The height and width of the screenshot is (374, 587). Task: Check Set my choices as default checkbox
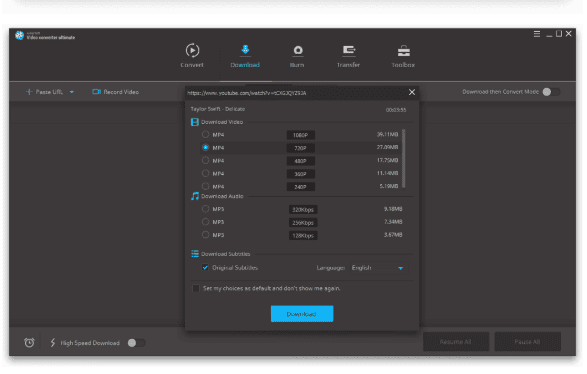point(196,288)
